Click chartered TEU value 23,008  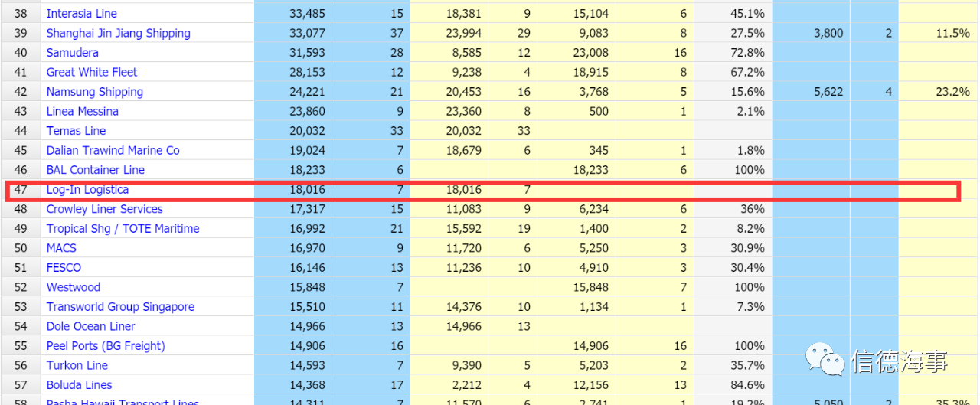[591, 53]
